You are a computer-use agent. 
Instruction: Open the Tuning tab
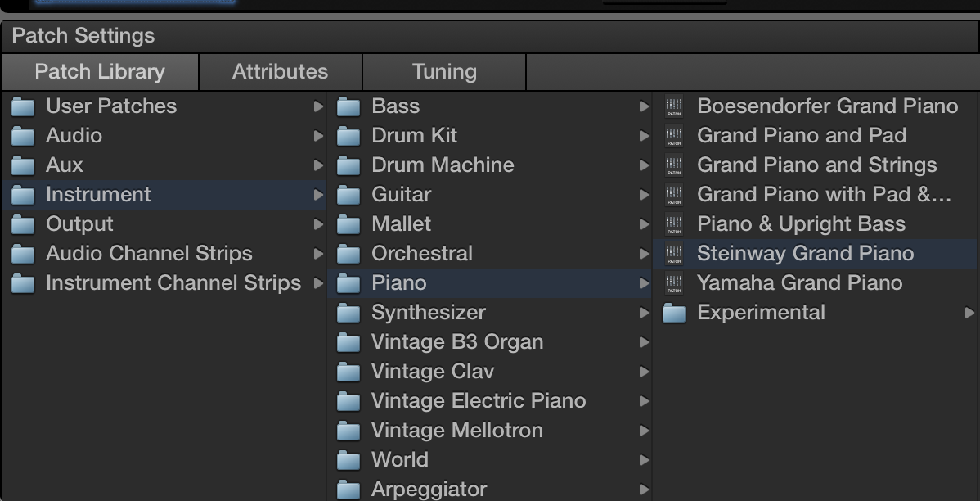[444, 72]
